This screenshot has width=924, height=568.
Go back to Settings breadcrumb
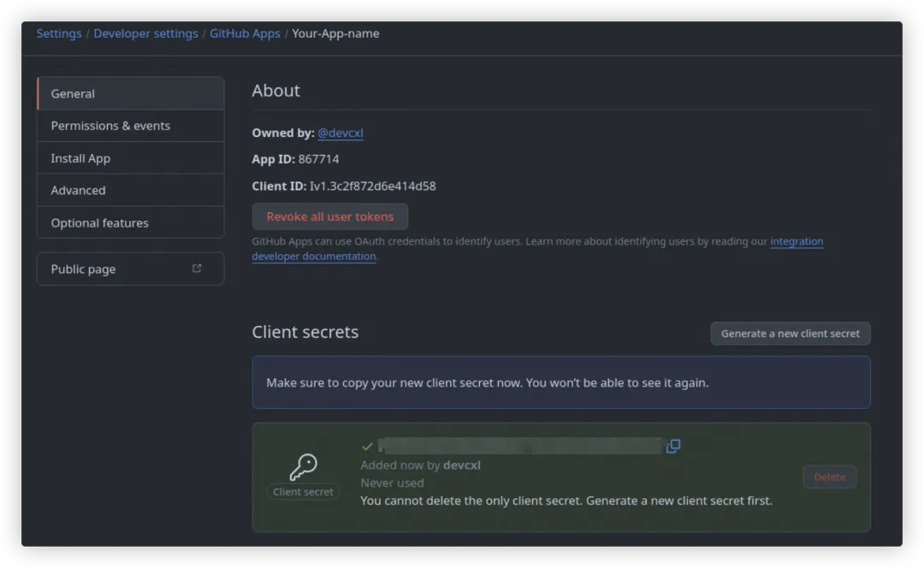pos(59,33)
